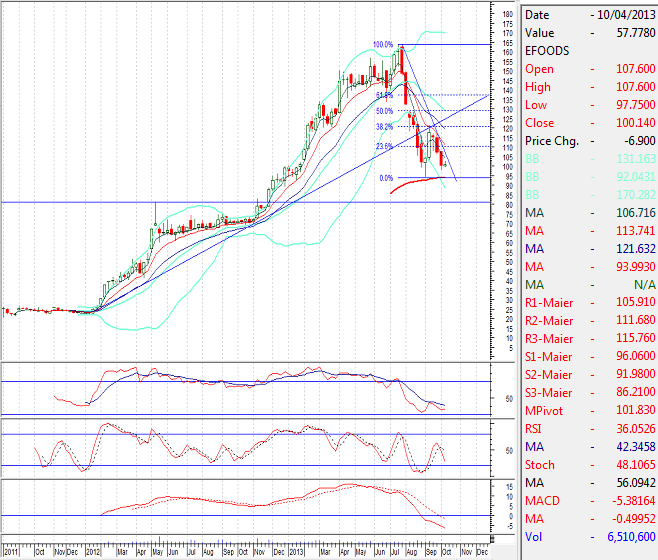This screenshot has width=658, height=560.
Task: Click the 38.2% Fibonacci retracement label
Action: tap(383, 127)
